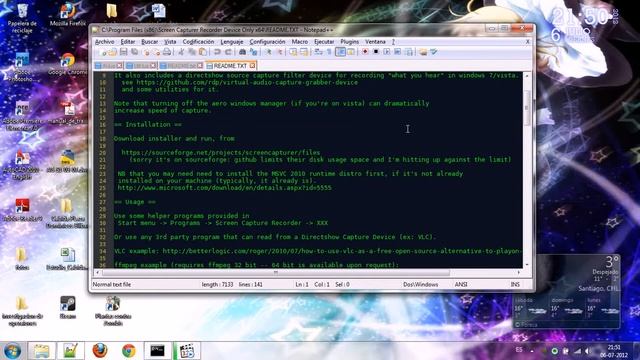Image resolution: width=640 pixels, height=360 pixels.
Task: Switch to the third document tab
Action: [x=181, y=66]
